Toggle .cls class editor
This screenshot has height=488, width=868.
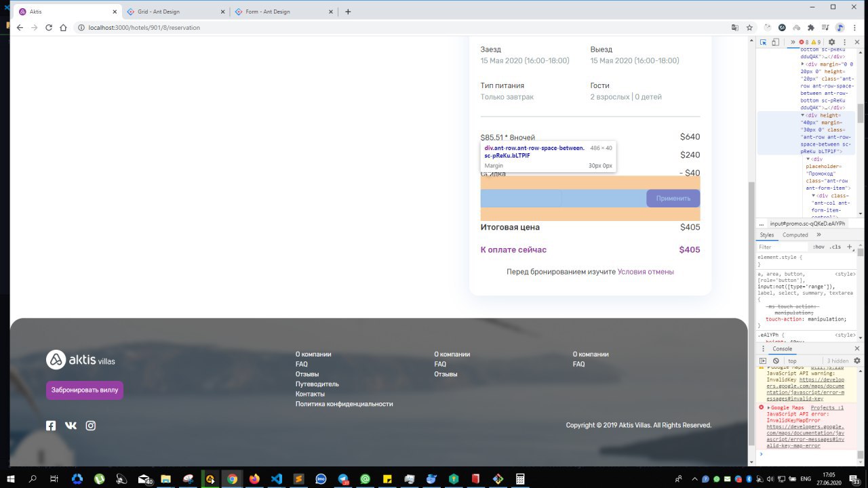pos(835,247)
